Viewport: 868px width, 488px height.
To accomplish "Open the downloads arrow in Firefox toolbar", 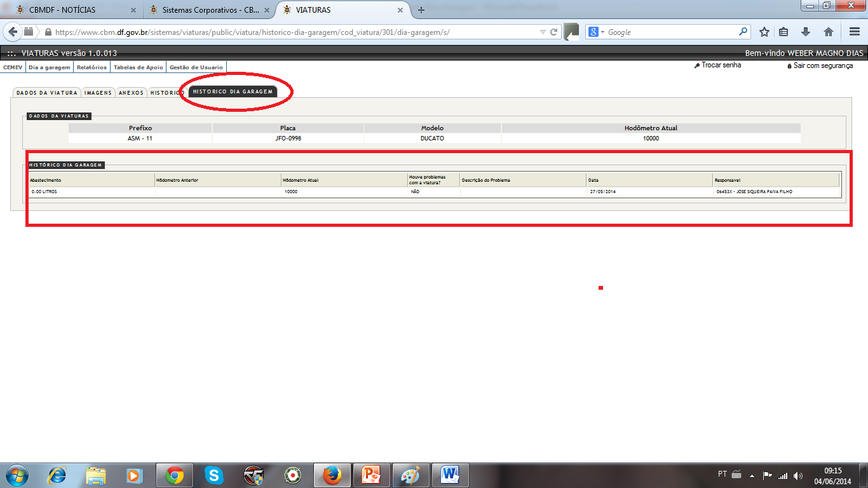I will coord(806,32).
